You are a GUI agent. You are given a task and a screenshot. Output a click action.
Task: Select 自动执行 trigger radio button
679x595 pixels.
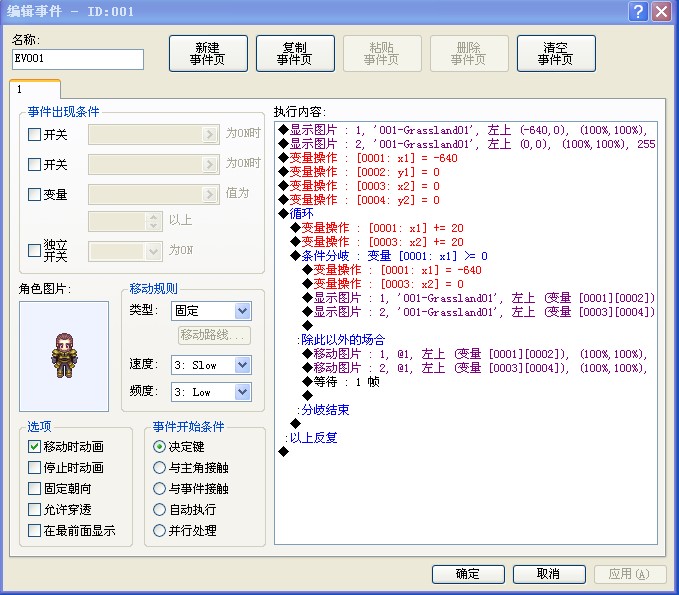tap(159, 509)
